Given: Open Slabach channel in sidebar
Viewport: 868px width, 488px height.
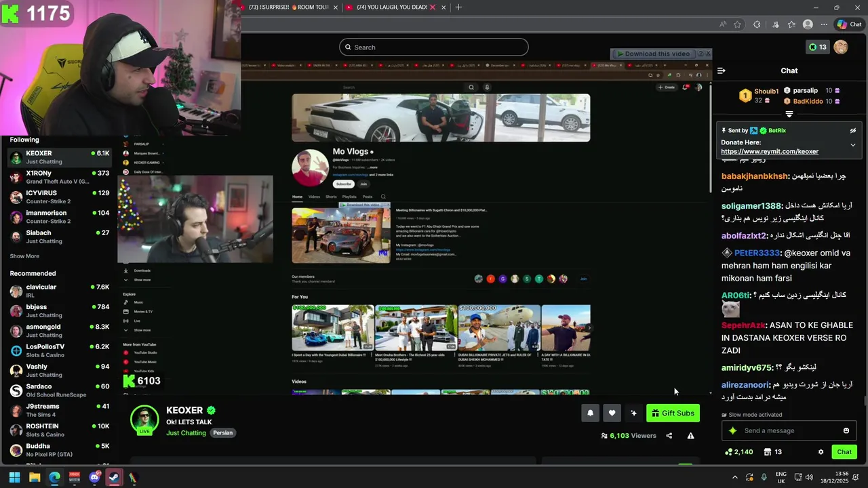Looking at the screenshot, I should coord(60,237).
